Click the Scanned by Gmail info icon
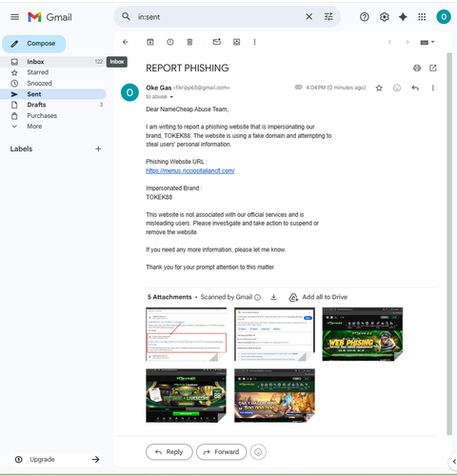This screenshot has width=457, height=476. [258, 297]
